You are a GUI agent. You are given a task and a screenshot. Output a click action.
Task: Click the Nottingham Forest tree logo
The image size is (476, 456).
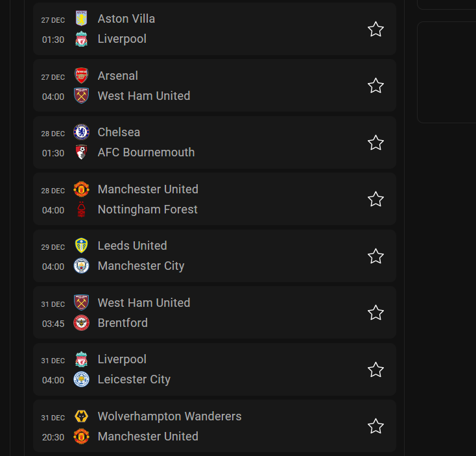[x=81, y=209]
